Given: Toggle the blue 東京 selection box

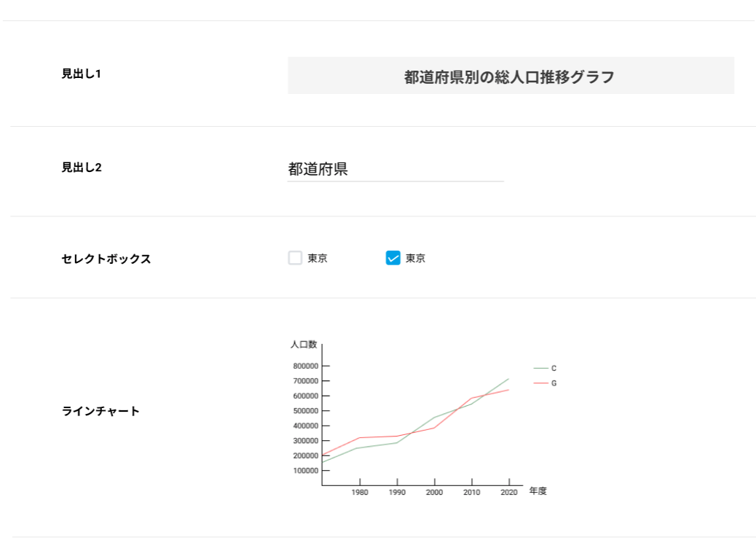Looking at the screenshot, I should click(x=393, y=257).
